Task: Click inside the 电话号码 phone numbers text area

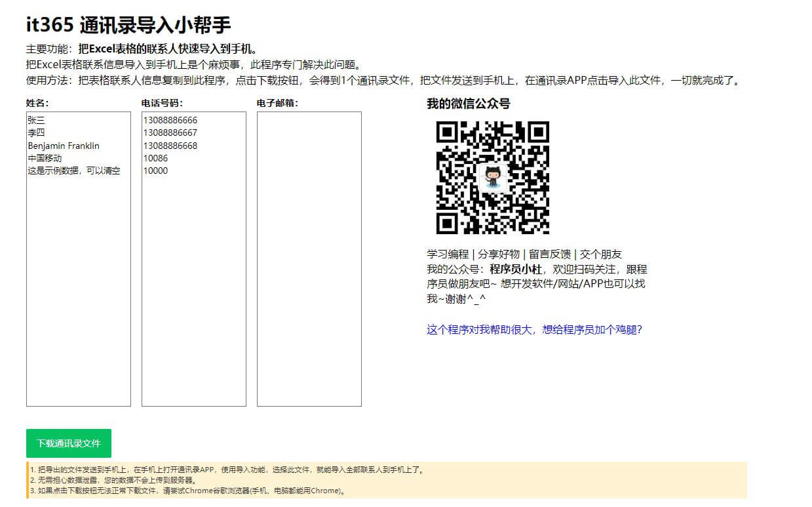Action: 193,262
